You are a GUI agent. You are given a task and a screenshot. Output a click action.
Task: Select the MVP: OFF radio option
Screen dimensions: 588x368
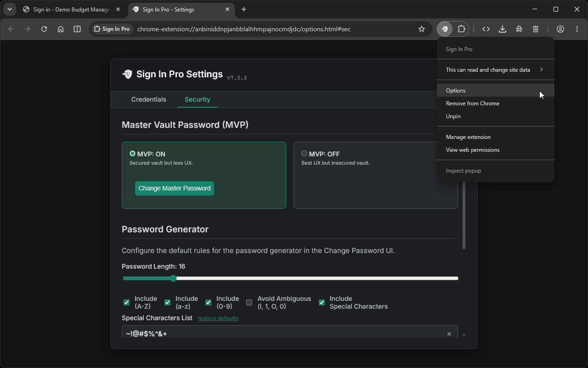[304, 154]
